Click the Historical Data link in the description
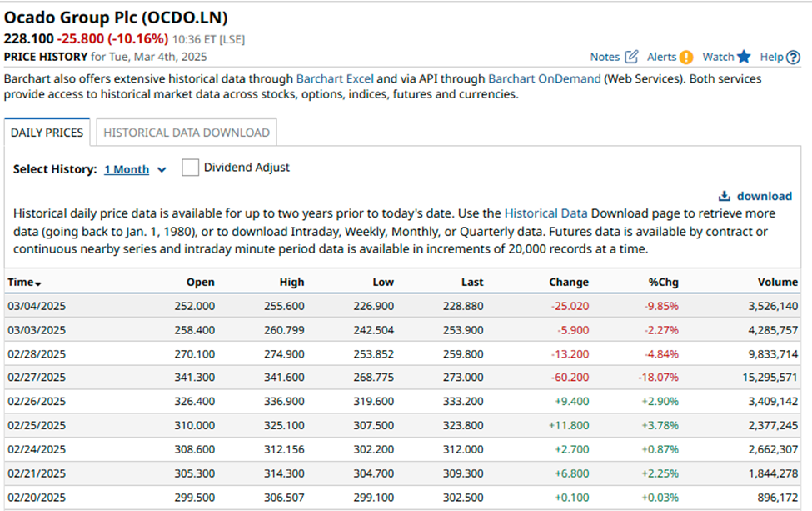 coord(545,213)
